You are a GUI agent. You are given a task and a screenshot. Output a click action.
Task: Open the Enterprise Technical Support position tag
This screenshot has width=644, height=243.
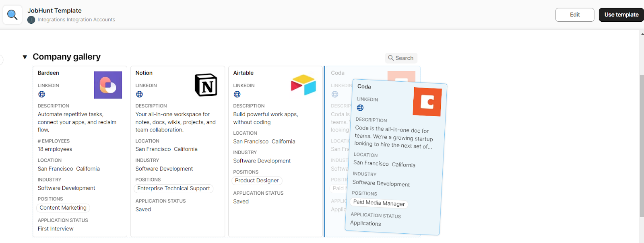click(173, 189)
